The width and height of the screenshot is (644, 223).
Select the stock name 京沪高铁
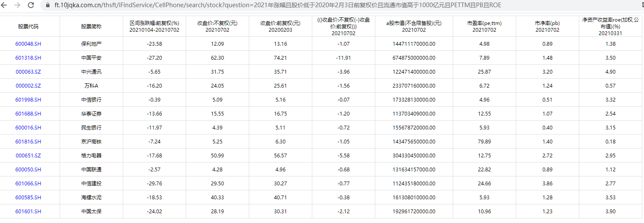(x=91, y=142)
